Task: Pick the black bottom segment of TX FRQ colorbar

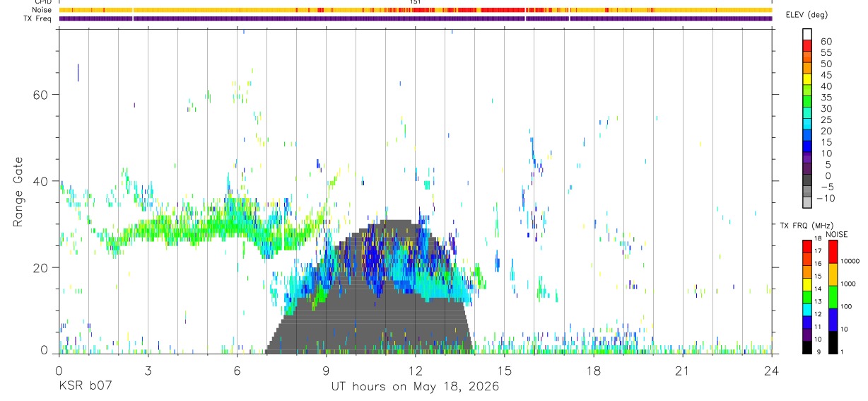Action: click(x=807, y=347)
